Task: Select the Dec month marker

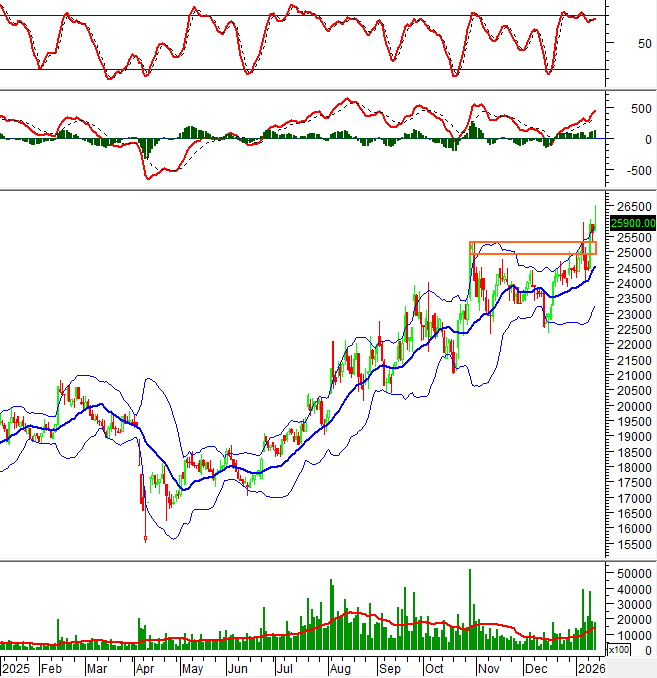Action: pos(536,667)
